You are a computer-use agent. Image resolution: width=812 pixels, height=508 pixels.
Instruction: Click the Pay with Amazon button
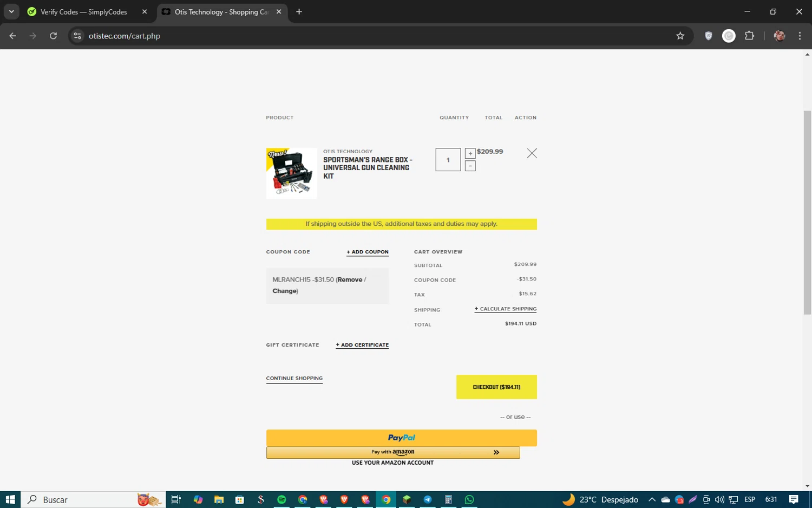point(393,452)
